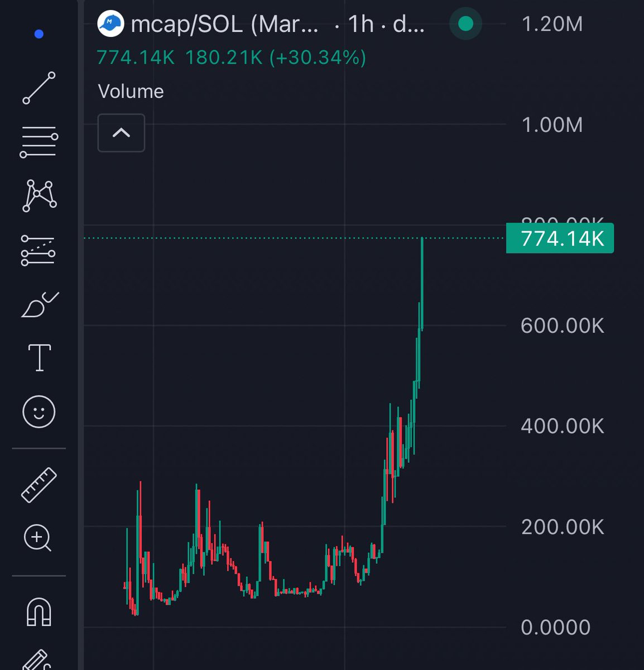644x670 pixels.
Task: Select the ruler measure tool
Action: tap(39, 485)
